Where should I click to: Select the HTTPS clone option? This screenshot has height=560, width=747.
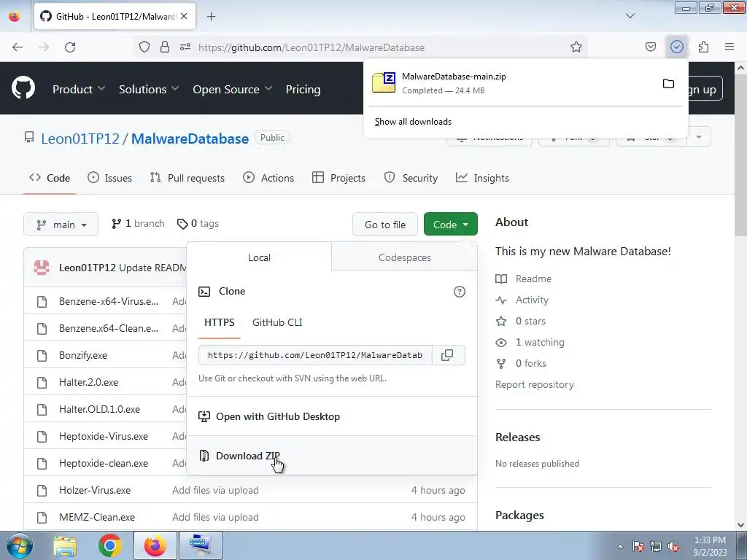[219, 322]
